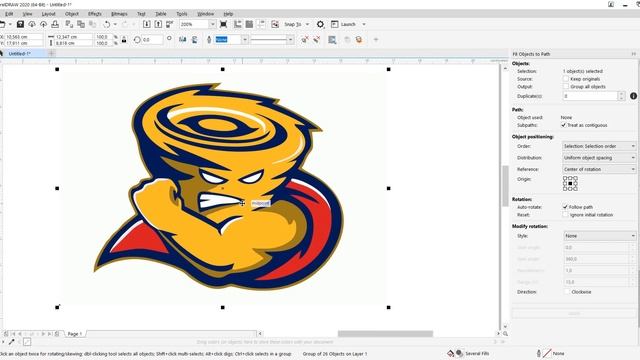The image size is (640, 360).
Task: Click the info icon beside Duplicate(s)
Action: (x=633, y=96)
